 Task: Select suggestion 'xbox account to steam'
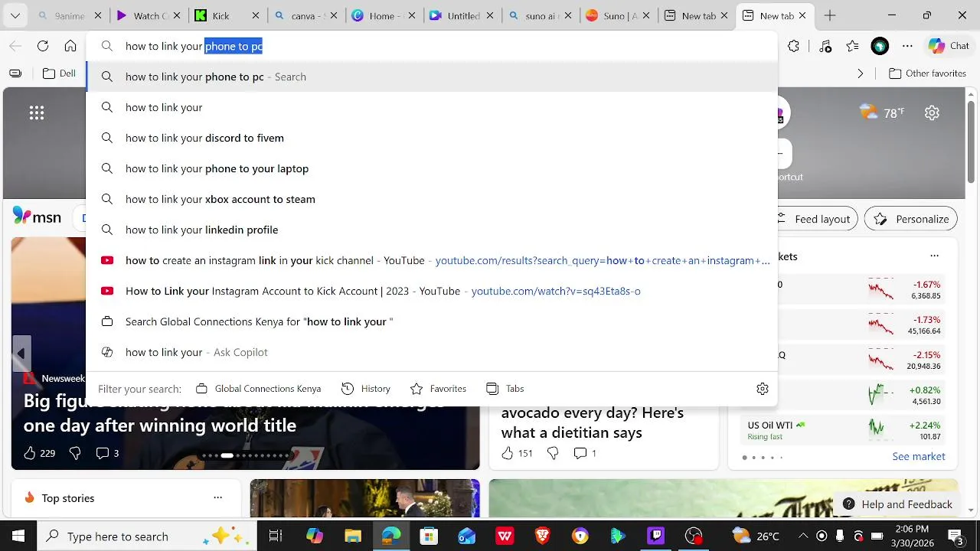pyautogui.click(x=432, y=199)
